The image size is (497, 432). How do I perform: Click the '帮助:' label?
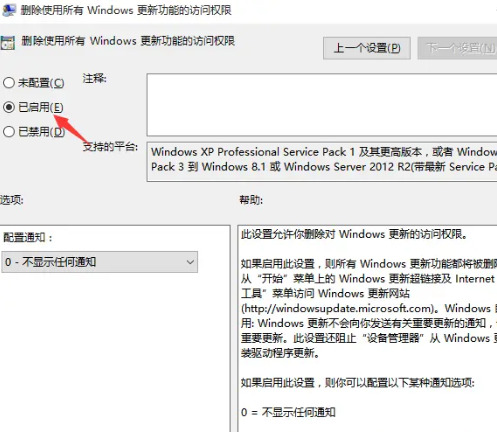click(x=251, y=200)
